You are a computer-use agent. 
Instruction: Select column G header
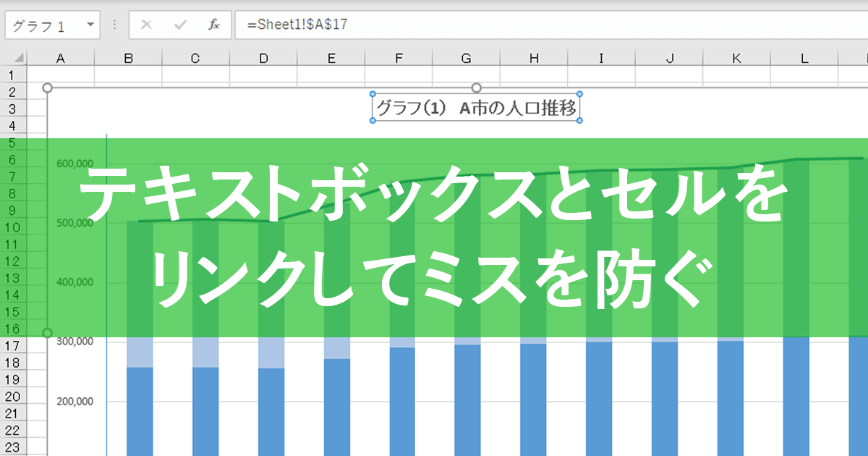click(467, 59)
